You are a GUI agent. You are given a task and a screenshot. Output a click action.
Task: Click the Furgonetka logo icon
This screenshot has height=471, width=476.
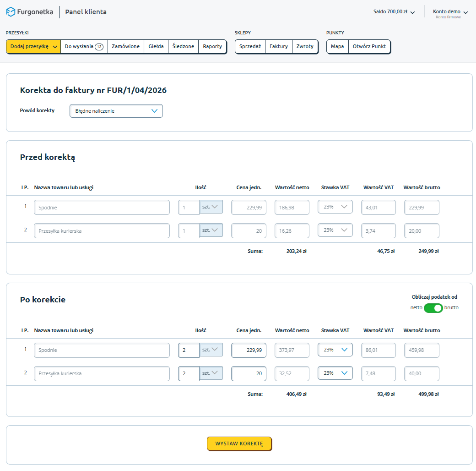click(x=11, y=12)
